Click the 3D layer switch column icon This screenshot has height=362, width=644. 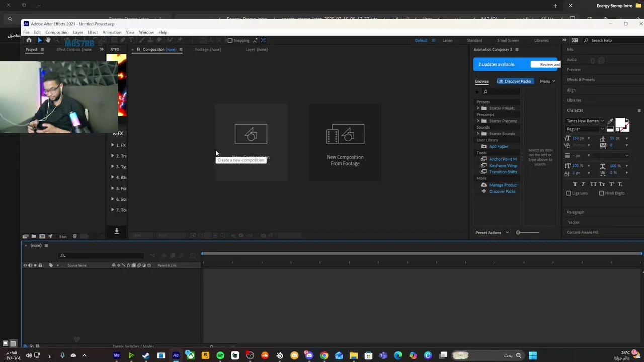tap(149, 265)
